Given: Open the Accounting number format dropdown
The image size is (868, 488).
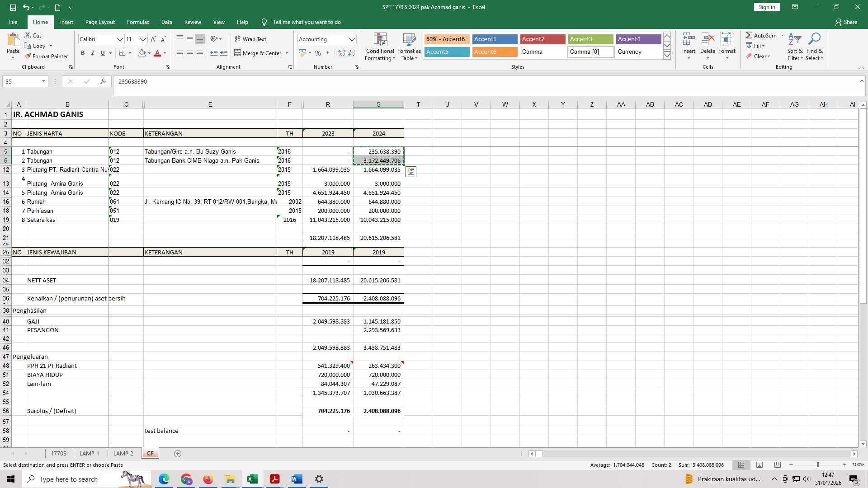Looking at the screenshot, I should click(353, 39).
